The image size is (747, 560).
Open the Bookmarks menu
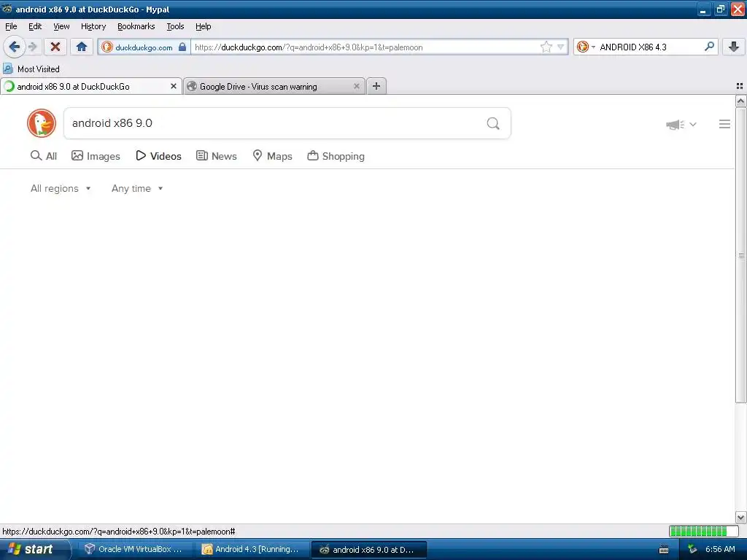pos(136,26)
